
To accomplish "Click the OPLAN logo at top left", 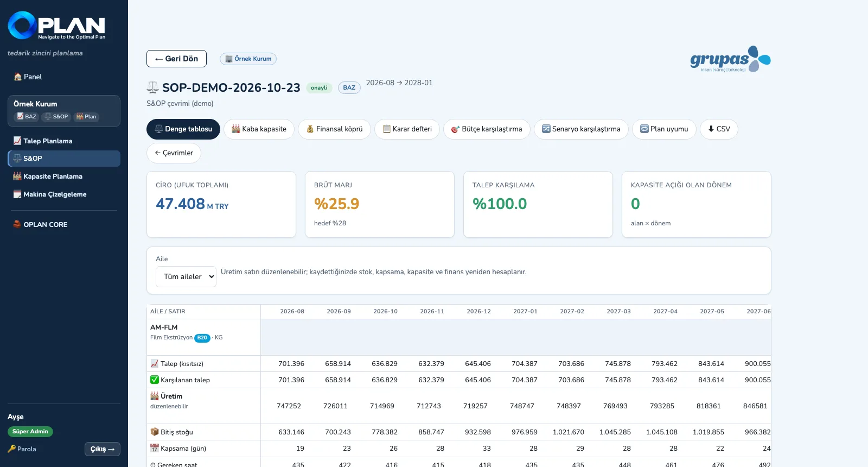I will (56, 26).
